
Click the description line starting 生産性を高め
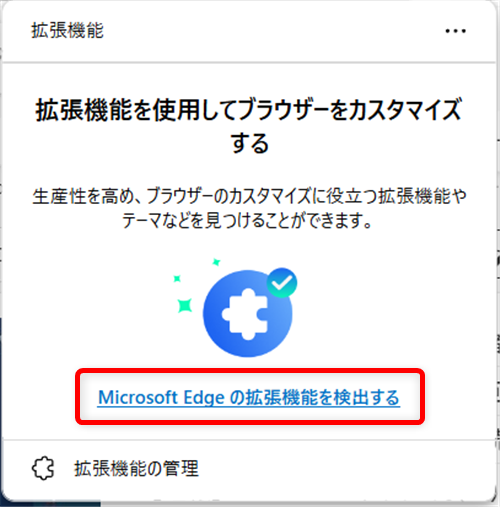pyautogui.click(x=249, y=196)
